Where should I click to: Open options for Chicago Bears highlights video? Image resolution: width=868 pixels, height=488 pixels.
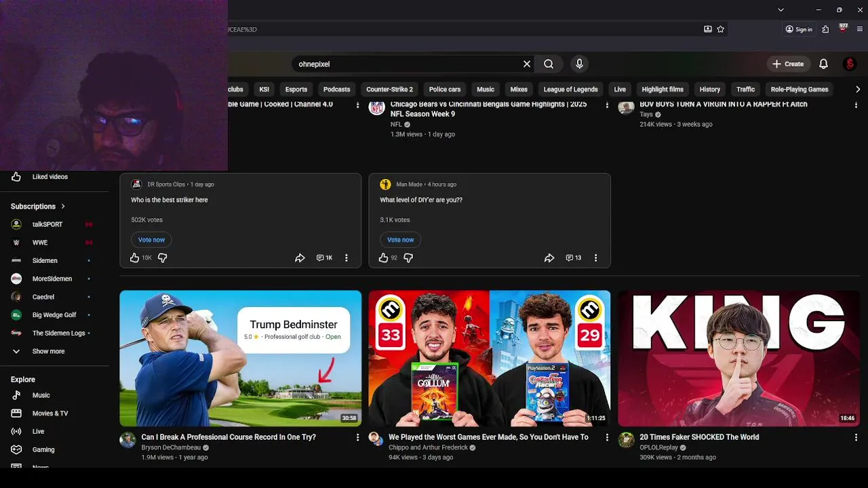(607, 105)
